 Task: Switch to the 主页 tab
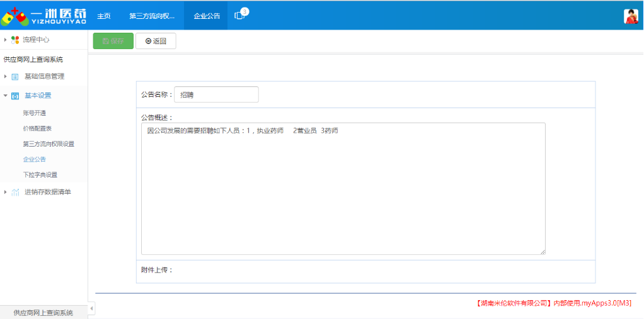point(104,16)
